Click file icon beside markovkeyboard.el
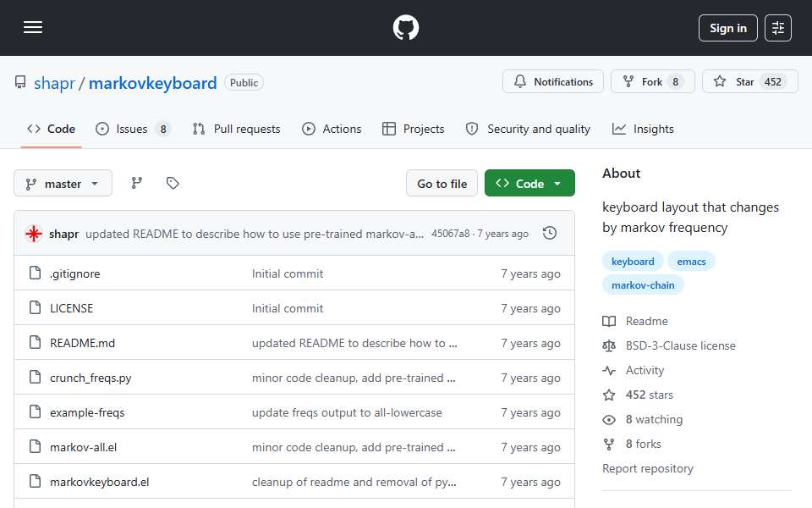Screen dimensions: 812x508 click(36, 481)
